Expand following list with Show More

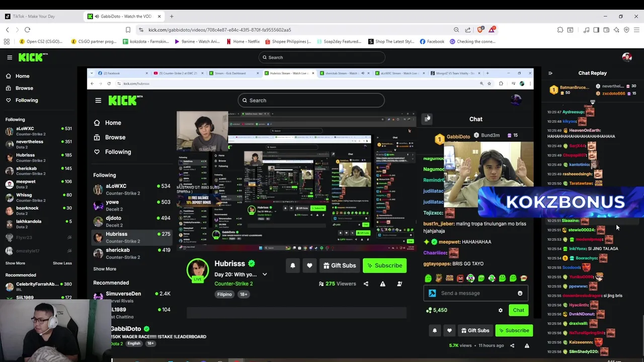(15, 263)
